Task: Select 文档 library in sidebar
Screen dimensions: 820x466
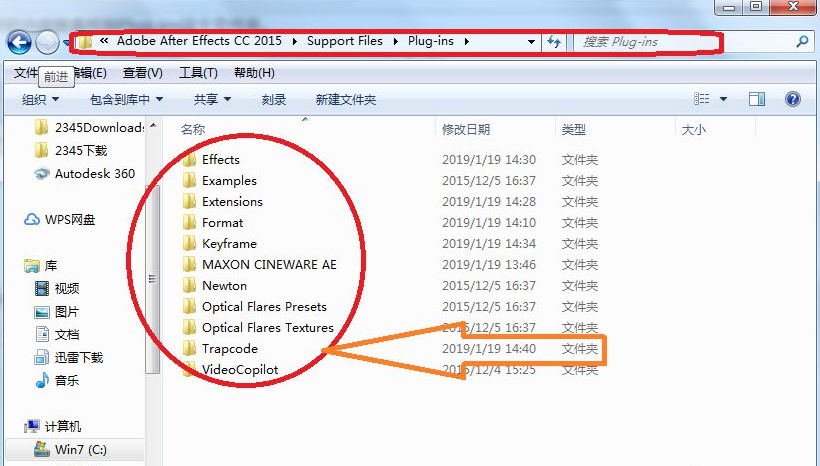Action: [x=58, y=334]
